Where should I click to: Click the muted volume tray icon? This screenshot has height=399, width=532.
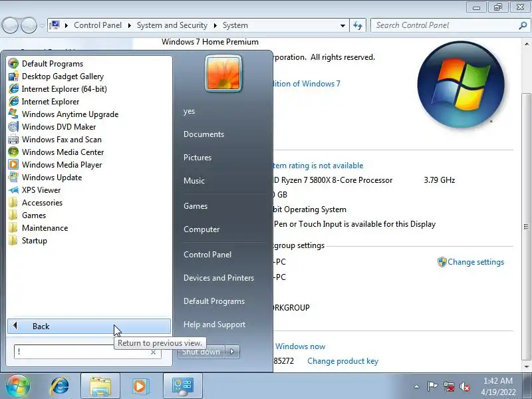pyautogui.click(x=465, y=386)
